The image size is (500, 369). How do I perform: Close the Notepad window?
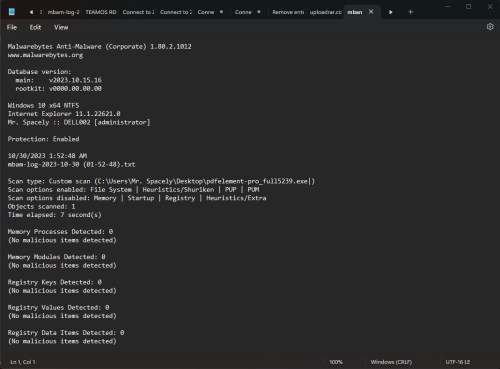pos(490,7)
